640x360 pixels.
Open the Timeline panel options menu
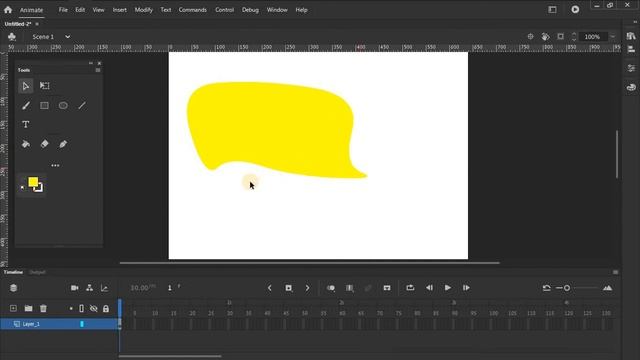616,272
